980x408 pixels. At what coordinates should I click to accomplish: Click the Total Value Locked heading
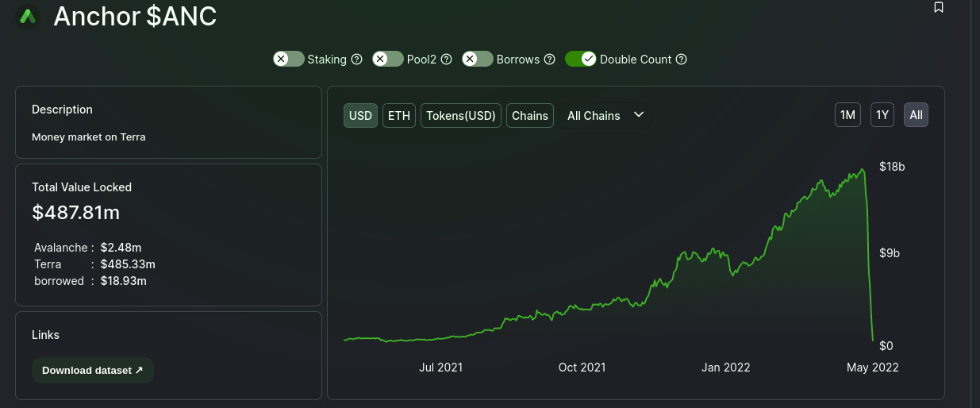(82, 187)
